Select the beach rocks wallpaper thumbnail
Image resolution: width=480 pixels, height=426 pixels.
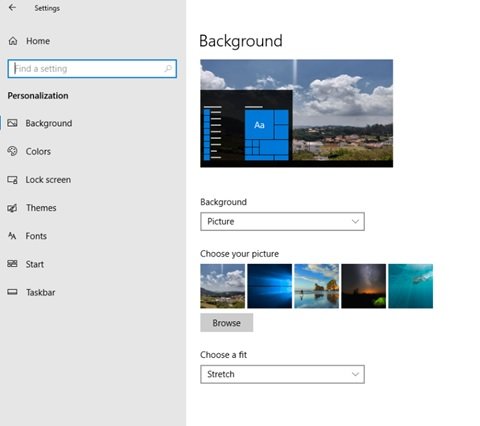click(317, 286)
